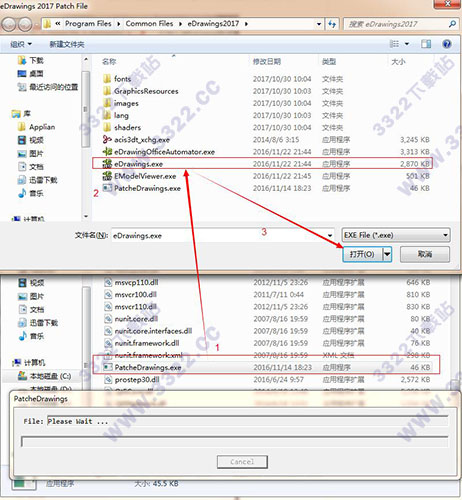Open the 组织 organize menu
The image size is (462, 500).
[21, 44]
